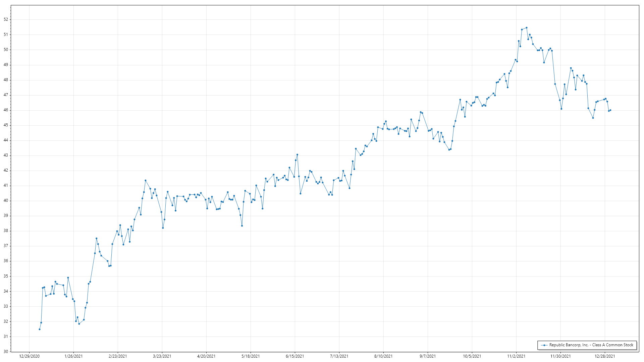Click the Republic Bancorp legend text
The height and width of the screenshot is (362, 644).
[x=591, y=345]
